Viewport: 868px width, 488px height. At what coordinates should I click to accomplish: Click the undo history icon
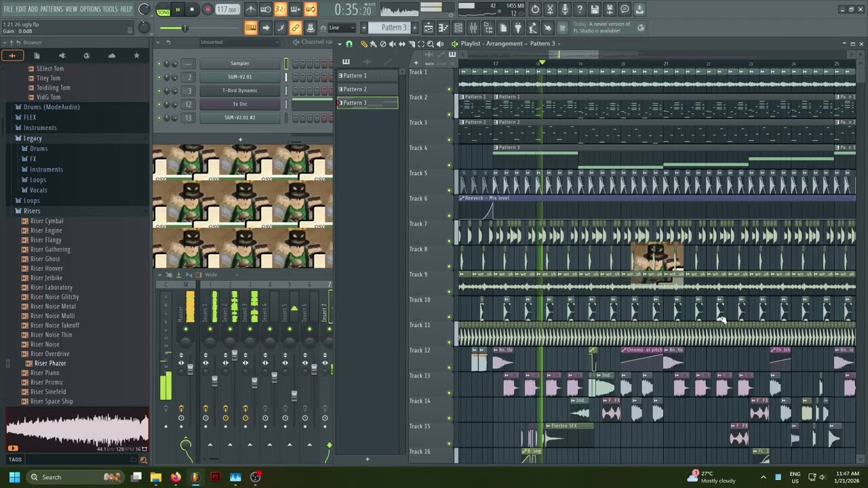(x=535, y=9)
